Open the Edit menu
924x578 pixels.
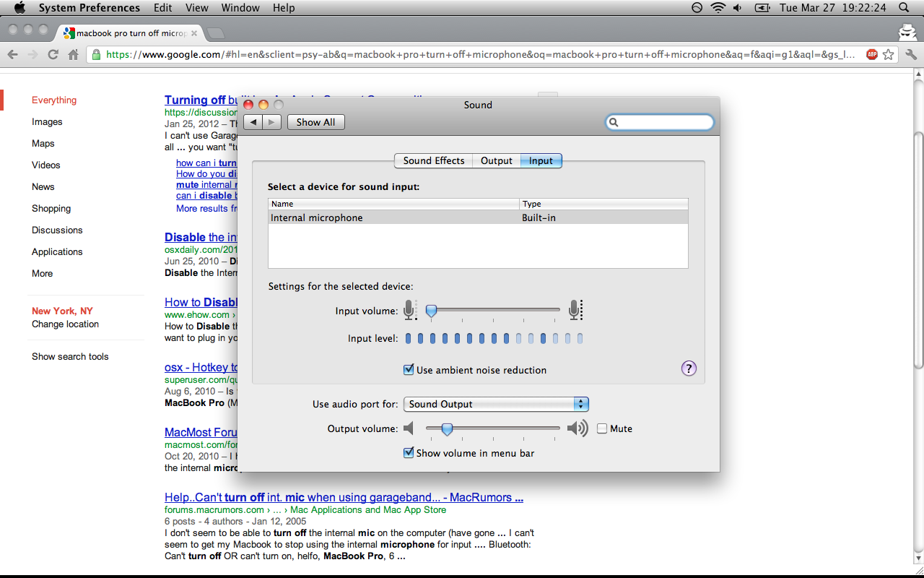point(163,8)
